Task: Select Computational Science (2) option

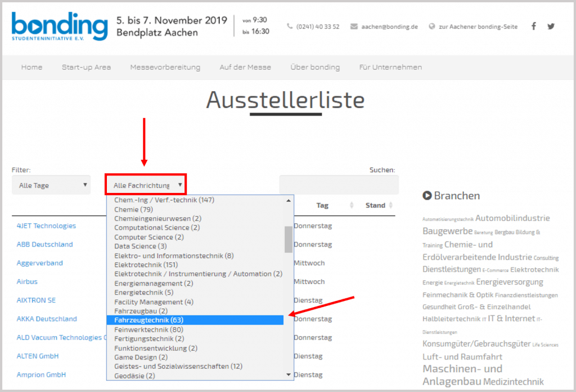Action: [157, 228]
